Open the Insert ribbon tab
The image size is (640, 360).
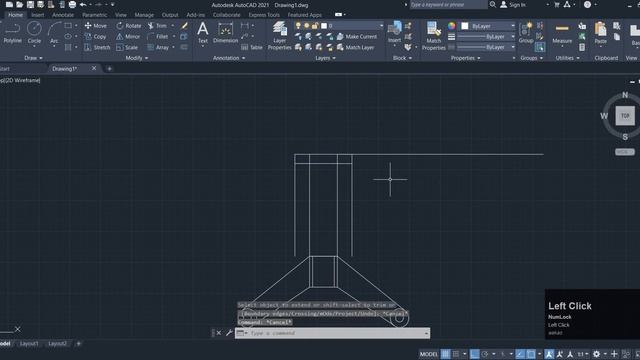(x=38, y=15)
